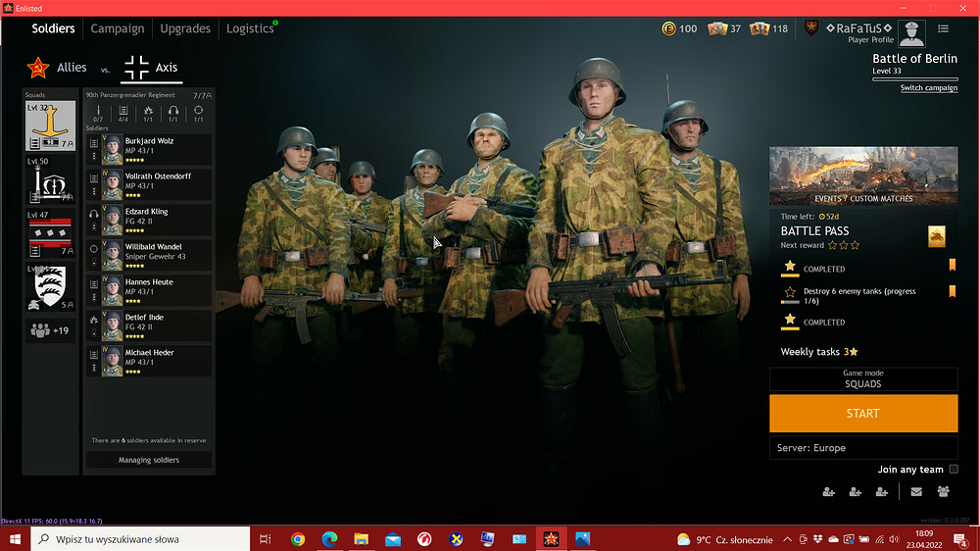The height and width of the screenshot is (551, 980).
Task: Select the Axis cross faction
Action: [x=151, y=68]
